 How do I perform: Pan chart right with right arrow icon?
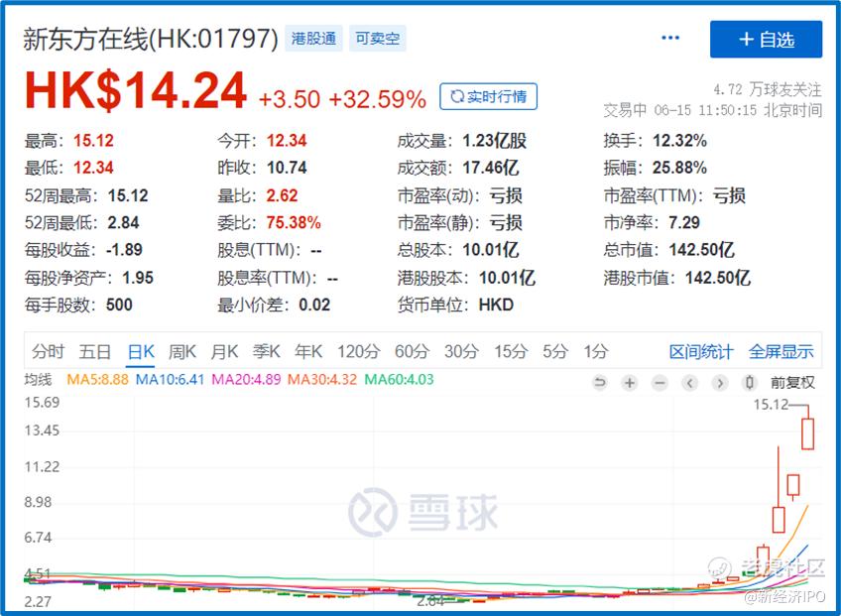[720, 383]
